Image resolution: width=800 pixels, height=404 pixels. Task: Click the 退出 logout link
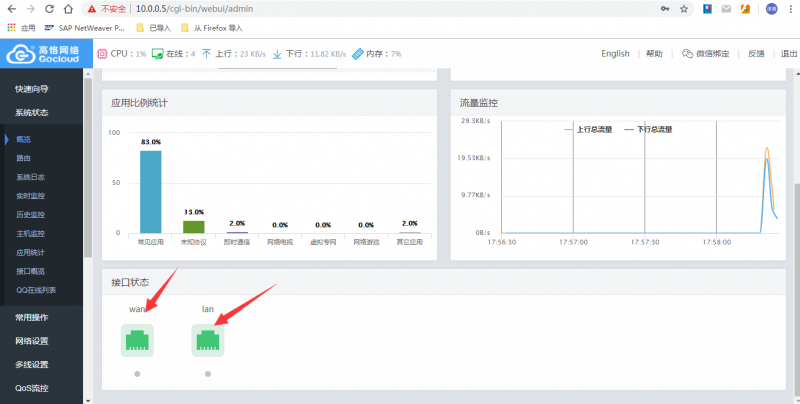(789, 54)
